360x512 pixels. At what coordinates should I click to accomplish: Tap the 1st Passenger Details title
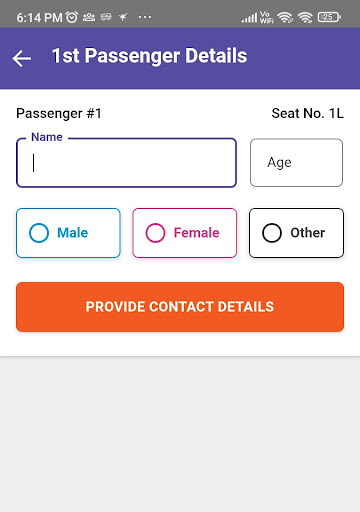(x=150, y=56)
